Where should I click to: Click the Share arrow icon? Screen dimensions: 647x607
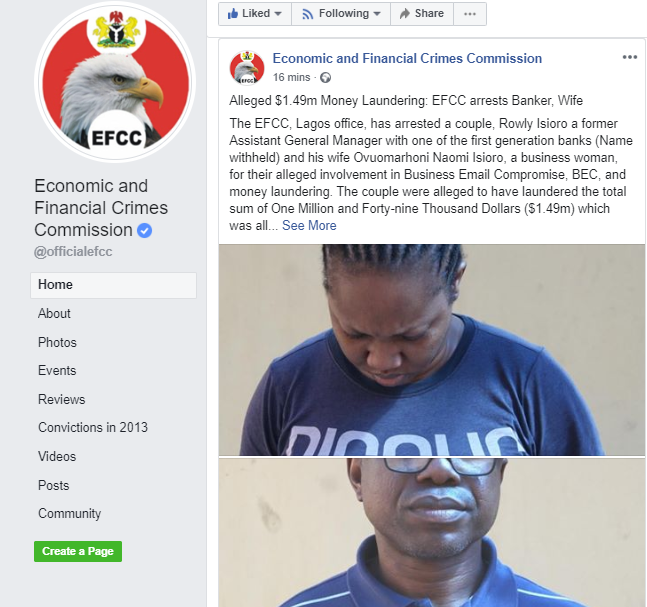(405, 14)
